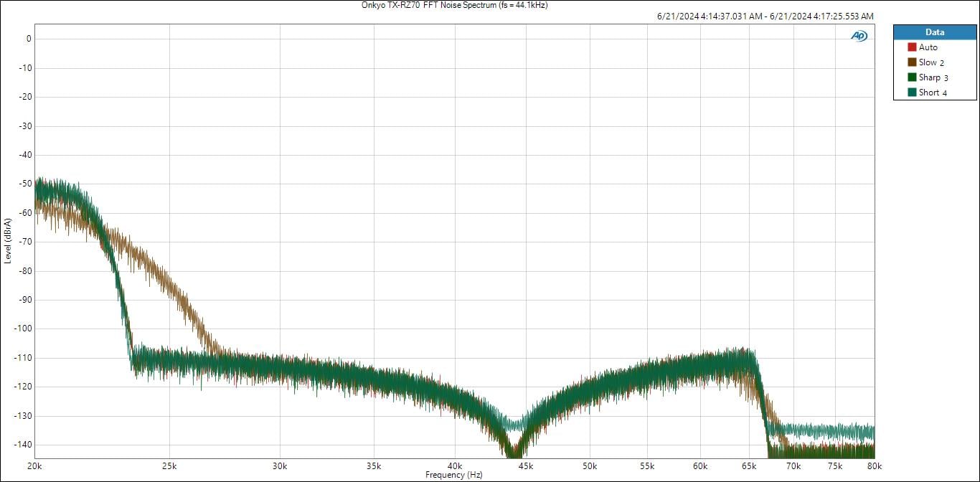Click the AP logo in the graph corner

(x=859, y=36)
